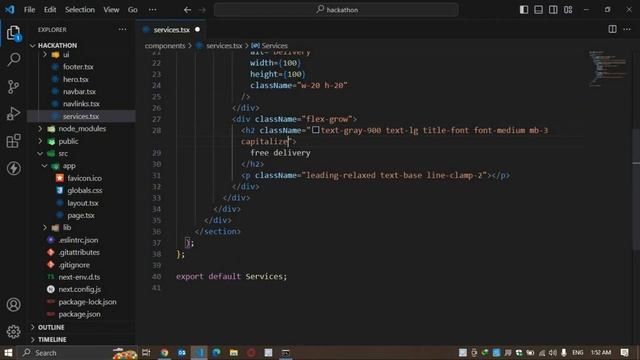
Task: Expand the TIMELINE section
Action: tap(52, 340)
